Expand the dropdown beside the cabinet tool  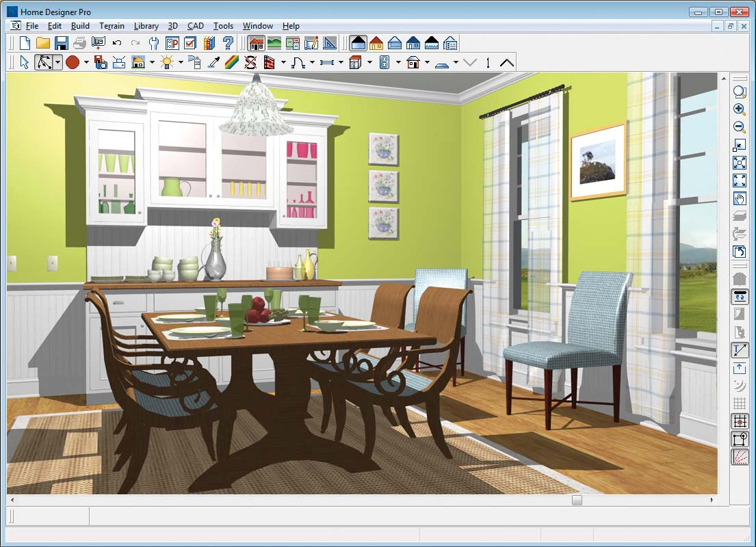pyautogui.click(x=370, y=63)
